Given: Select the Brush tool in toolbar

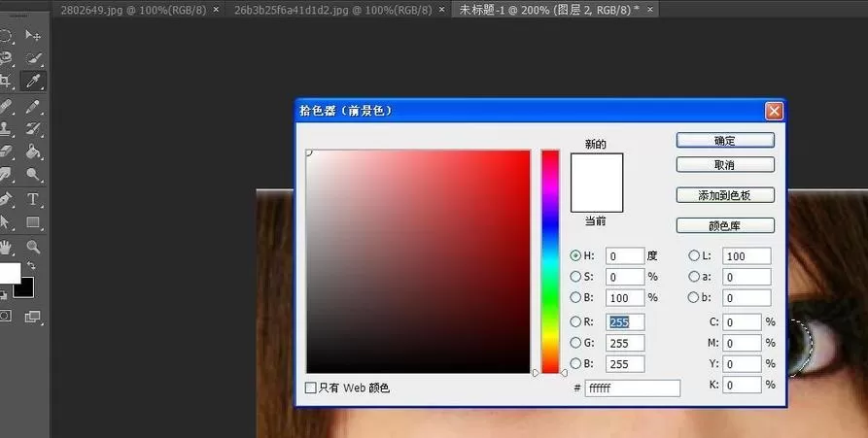Looking at the screenshot, I should tap(33, 106).
